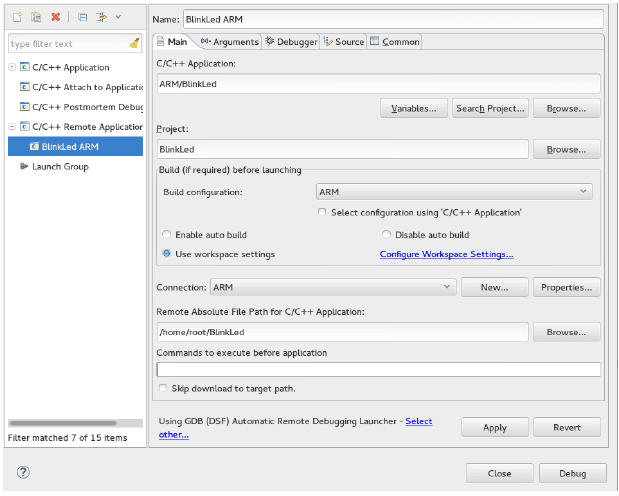The width and height of the screenshot is (619, 496).
Task: Click the C/C++ Application path field
Action: (x=379, y=84)
